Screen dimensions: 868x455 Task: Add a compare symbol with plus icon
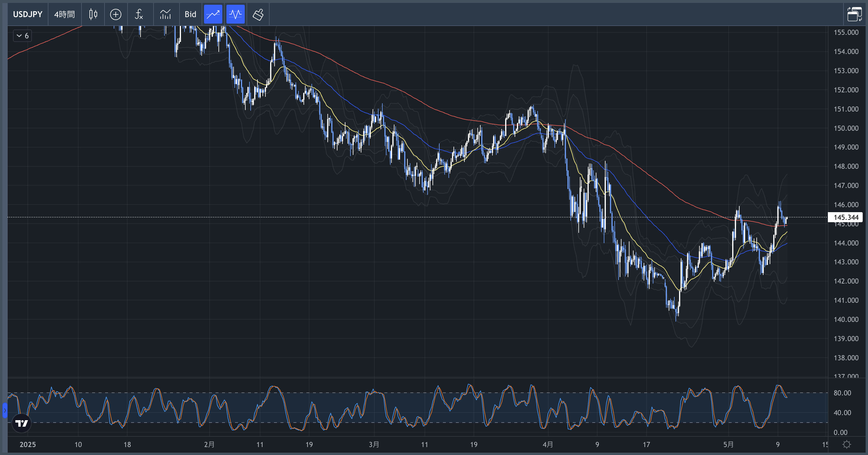(115, 14)
